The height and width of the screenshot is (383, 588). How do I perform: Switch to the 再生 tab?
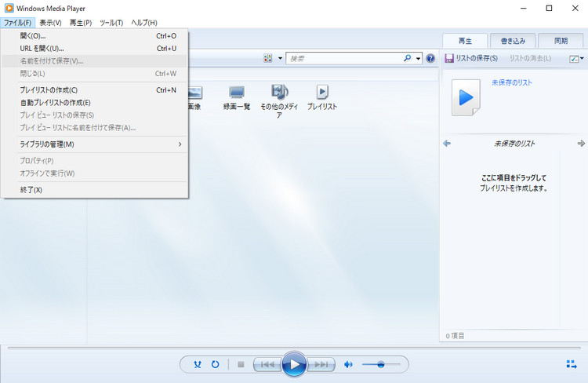(465, 41)
